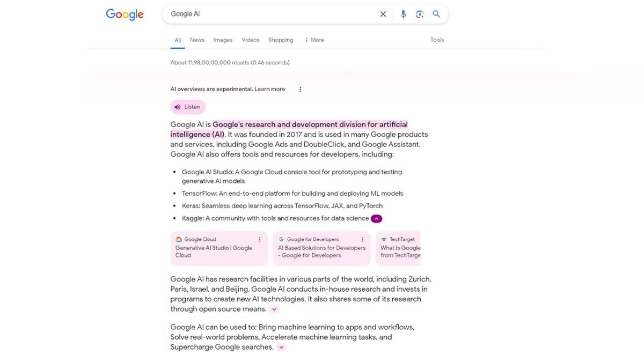This screenshot has height=362, width=644.
Task: Go to the Shopping tab
Action: (281, 40)
